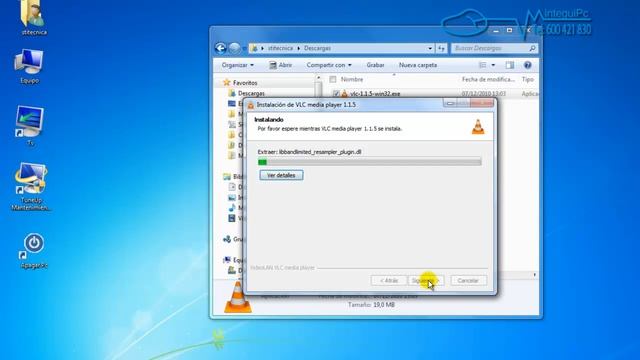
Task: Focus the Buscar Descargas search field
Action: (494, 48)
